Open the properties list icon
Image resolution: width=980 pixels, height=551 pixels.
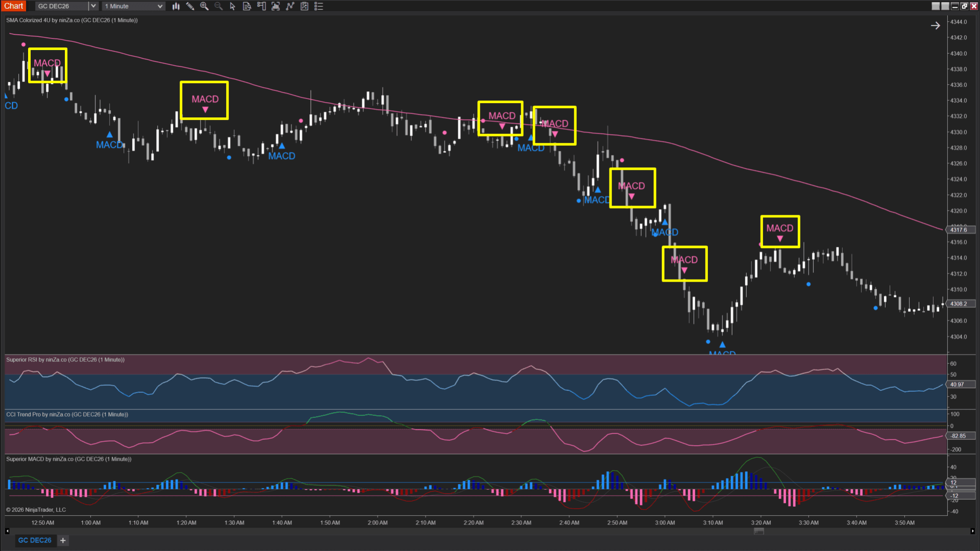[318, 6]
